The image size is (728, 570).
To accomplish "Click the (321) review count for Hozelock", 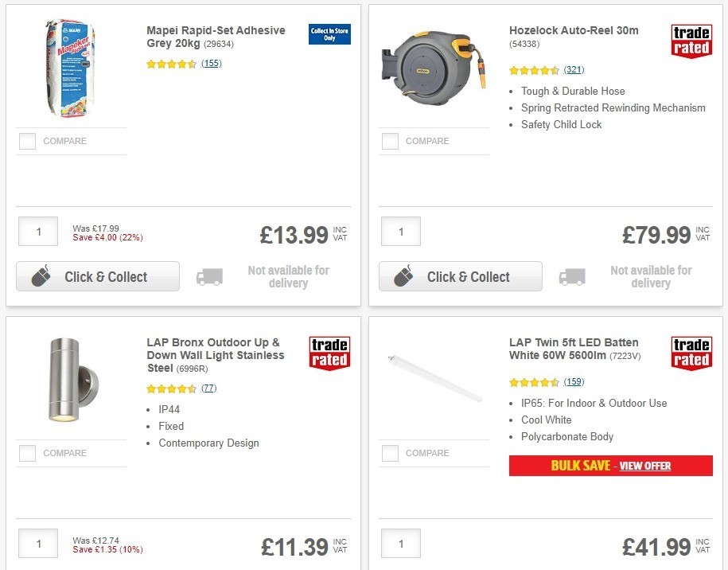I will 573,69.
